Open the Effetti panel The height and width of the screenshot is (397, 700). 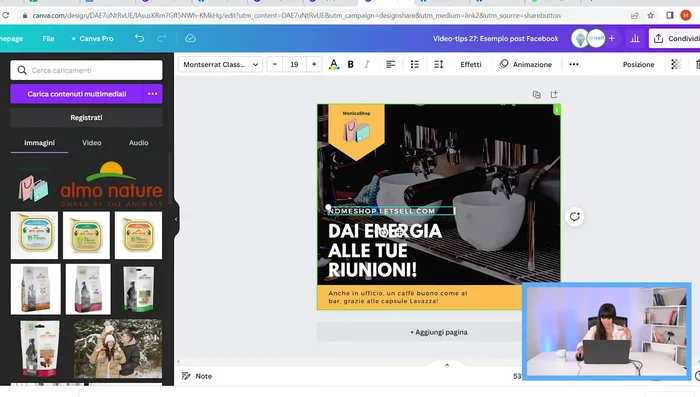tap(471, 64)
